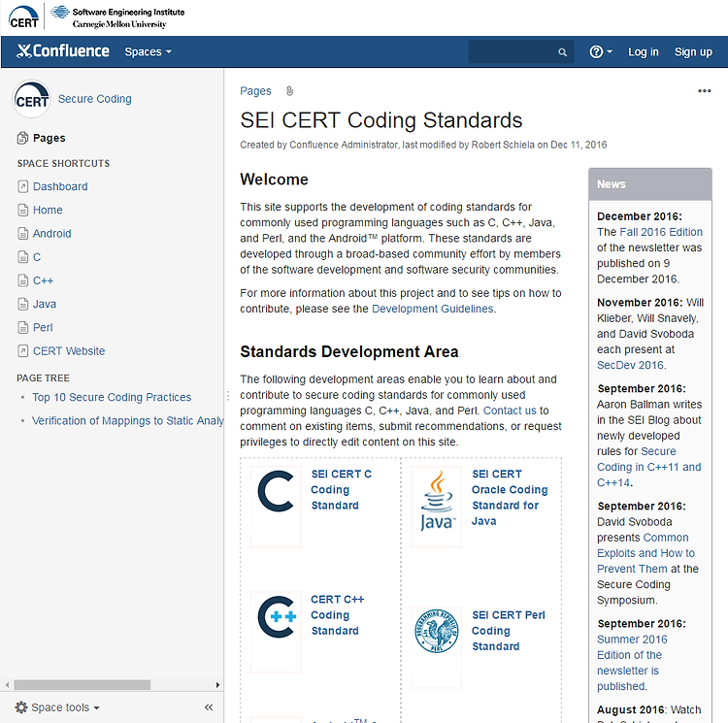Open the Secure Coding space link
Image resolution: width=728 pixels, height=723 pixels.
pos(95,99)
